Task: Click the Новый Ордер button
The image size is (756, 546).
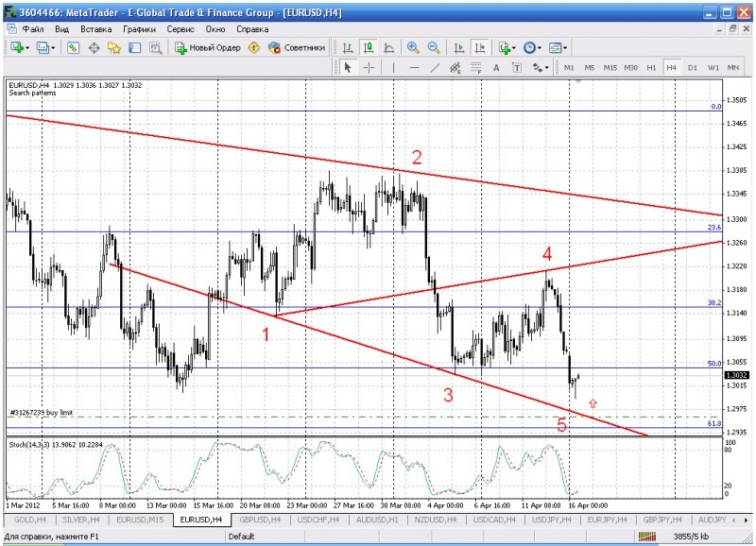Action: [207, 47]
